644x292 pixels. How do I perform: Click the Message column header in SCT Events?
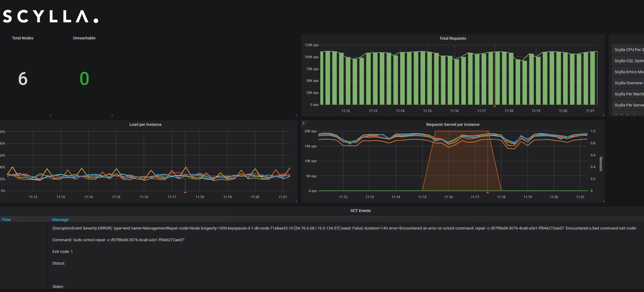[x=60, y=219]
